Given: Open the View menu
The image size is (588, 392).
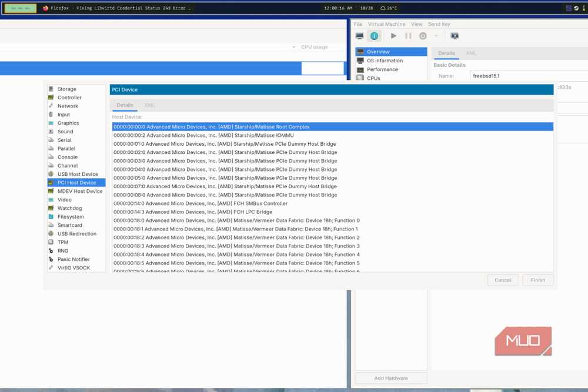Looking at the screenshot, I should [417, 24].
